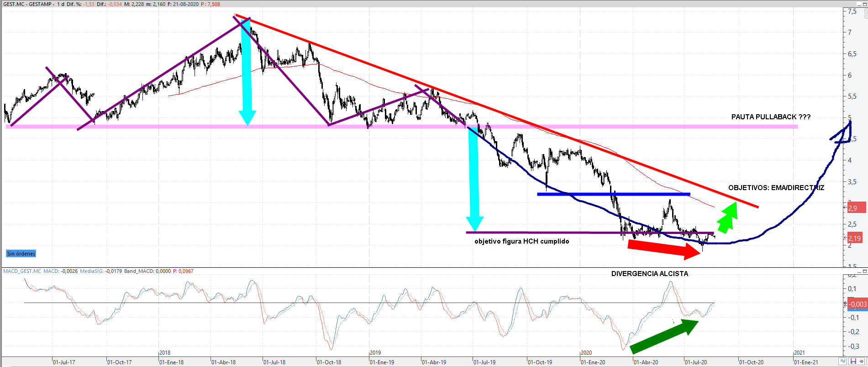Image resolution: width=868 pixels, height=367 pixels.
Task: Click the 'Sin órdenes' label
Action: point(21,254)
